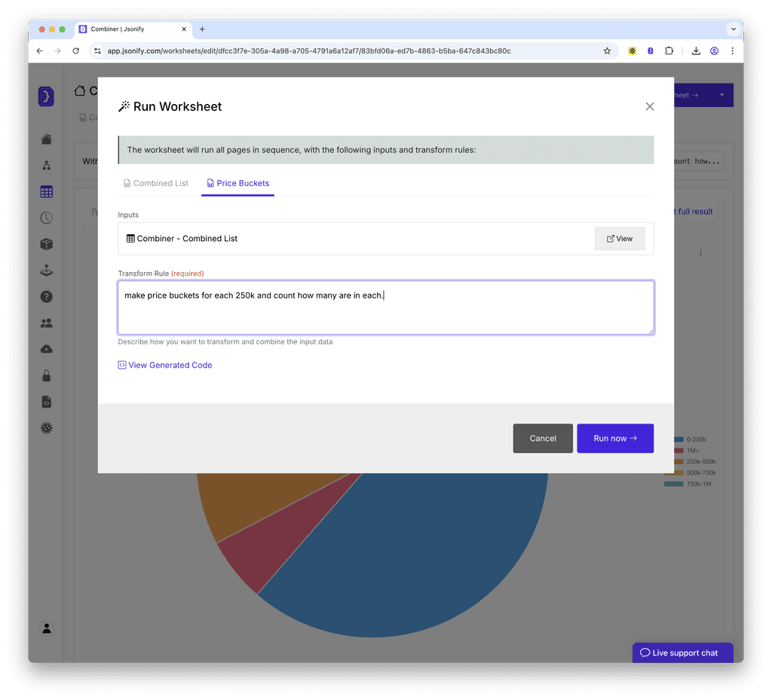This screenshot has height=700, width=772.
Task: Click into the Transform Rule text field
Action: click(386, 307)
